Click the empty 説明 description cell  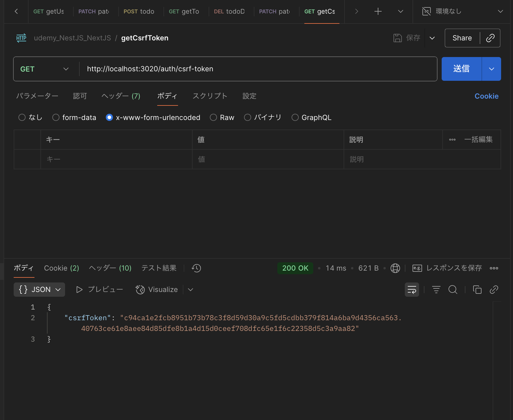(x=422, y=159)
